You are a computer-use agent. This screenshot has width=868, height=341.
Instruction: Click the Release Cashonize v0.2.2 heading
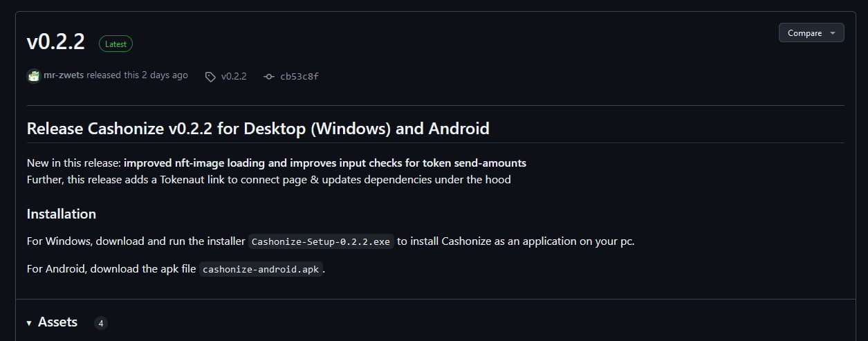click(258, 129)
